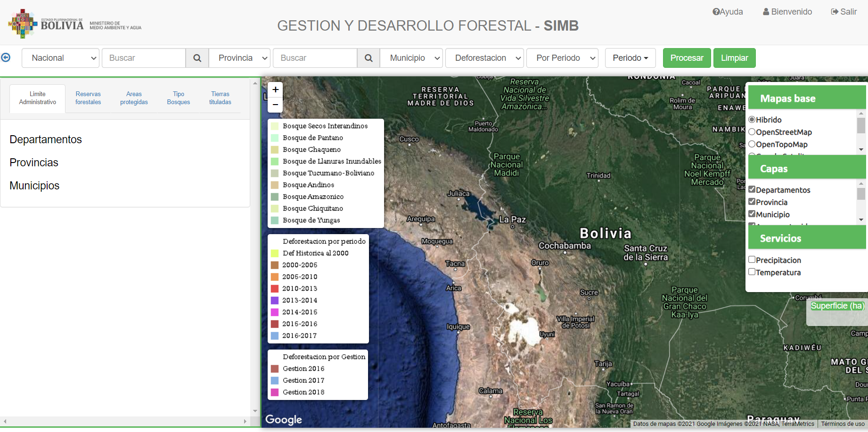Click the second search magnifier icon
This screenshot has height=432, width=868.
click(368, 58)
